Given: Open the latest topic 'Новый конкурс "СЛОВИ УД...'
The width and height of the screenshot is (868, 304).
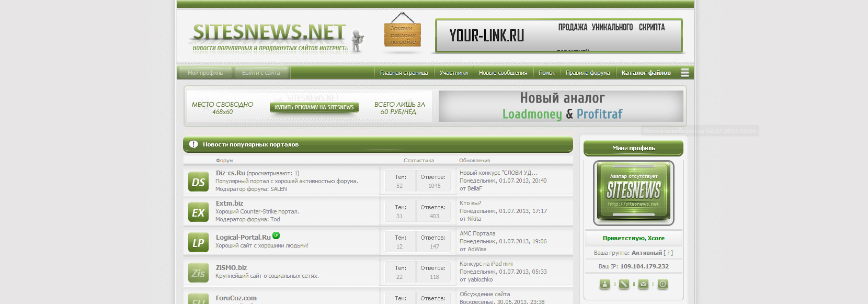Looking at the screenshot, I should pyautogui.click(x=498, y=173).
